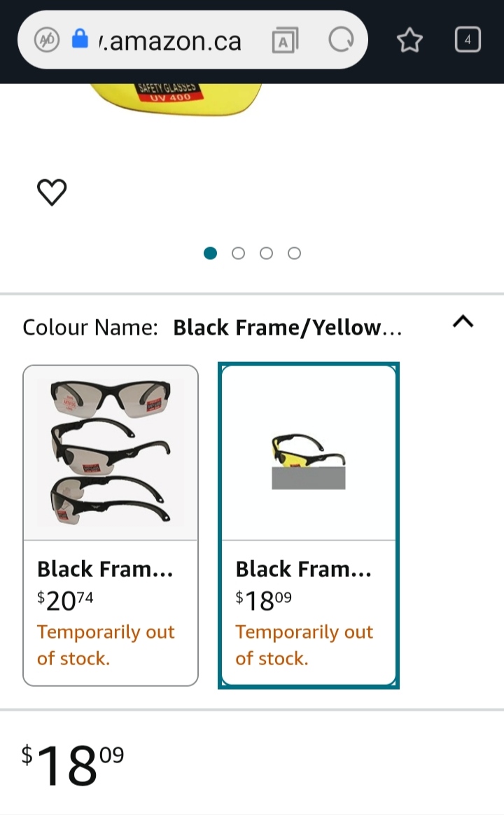Select the $18.09 Black Frame colour option

pyautogui.click(x=309, y=613)
